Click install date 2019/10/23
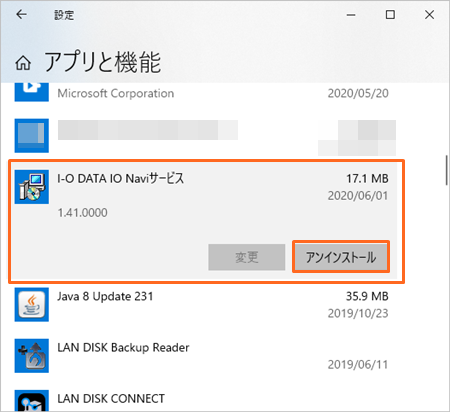 [x=358, y=313]
